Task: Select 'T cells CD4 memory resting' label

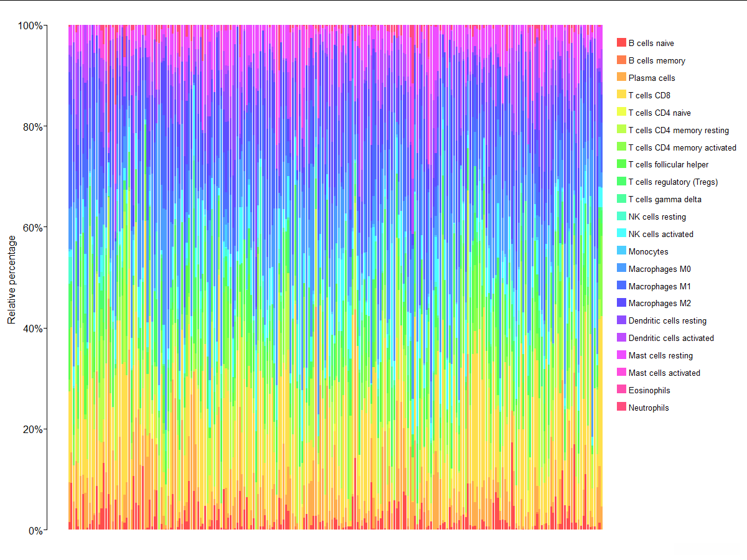Action: tap(679, 130)
